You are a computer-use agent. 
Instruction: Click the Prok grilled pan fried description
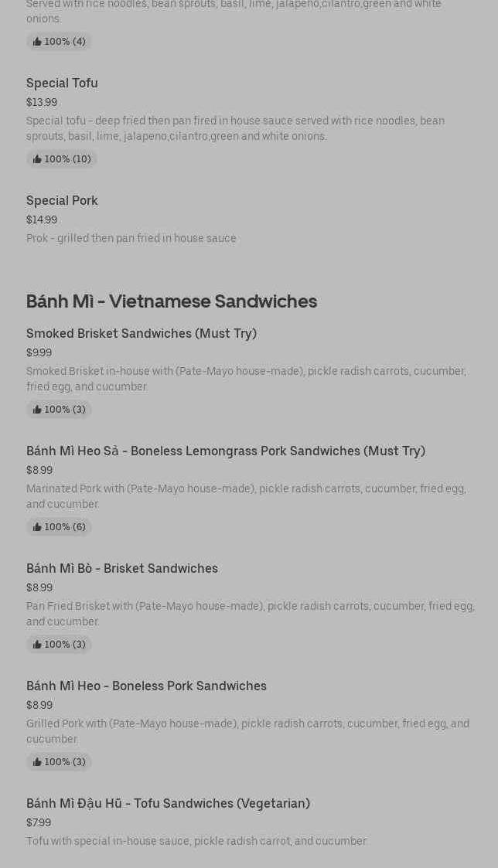pos(131,238)
